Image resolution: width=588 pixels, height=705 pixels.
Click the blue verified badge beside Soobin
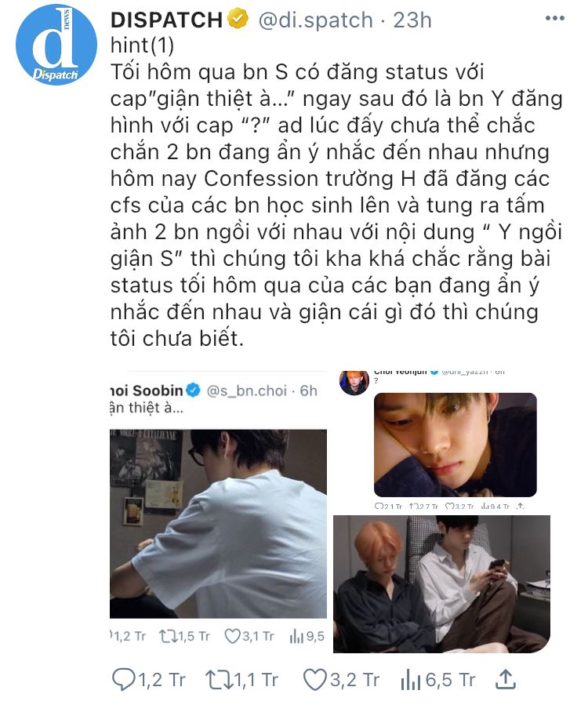tap(194, 391)
